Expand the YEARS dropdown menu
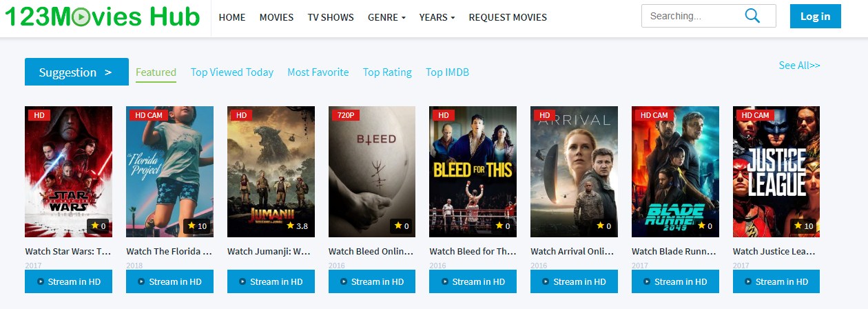868x309 pixels. click(x=437, y=17)
